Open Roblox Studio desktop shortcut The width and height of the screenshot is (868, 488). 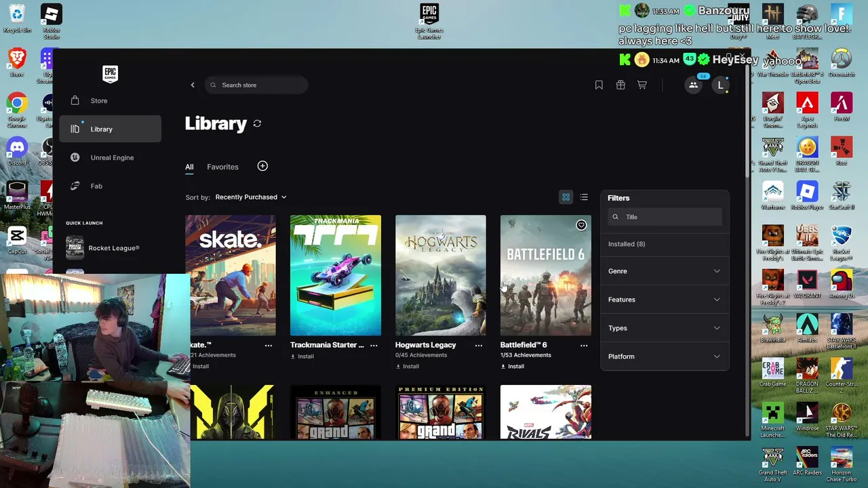pyautogui.click(x=52, y=21)
